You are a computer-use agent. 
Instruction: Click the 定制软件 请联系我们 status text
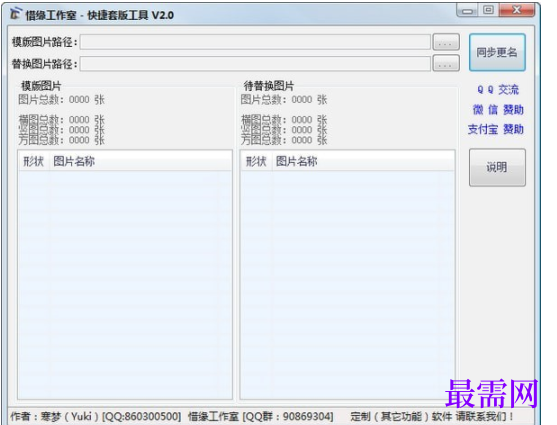[432, 416]
